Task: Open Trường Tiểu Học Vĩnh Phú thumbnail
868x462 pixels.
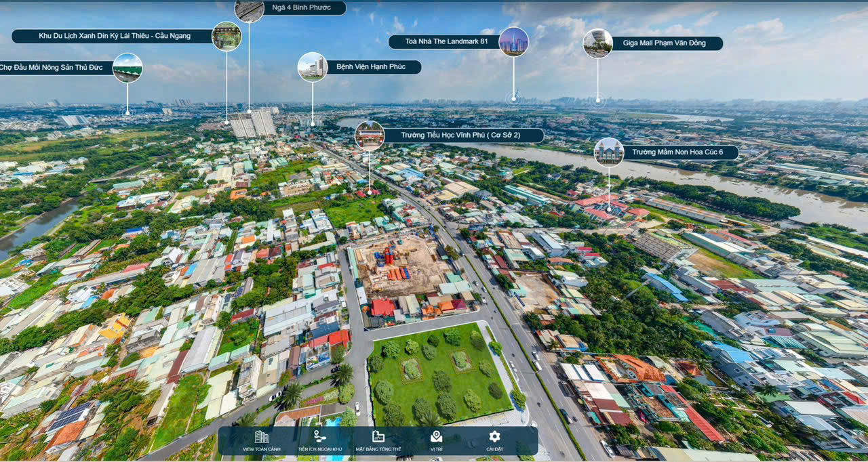Action: coord(370,135)
